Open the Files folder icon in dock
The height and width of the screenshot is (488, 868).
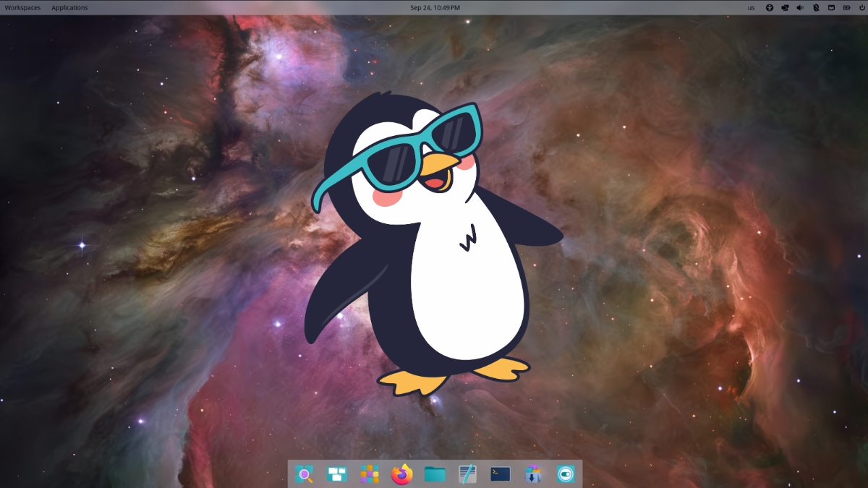[435, 474]
